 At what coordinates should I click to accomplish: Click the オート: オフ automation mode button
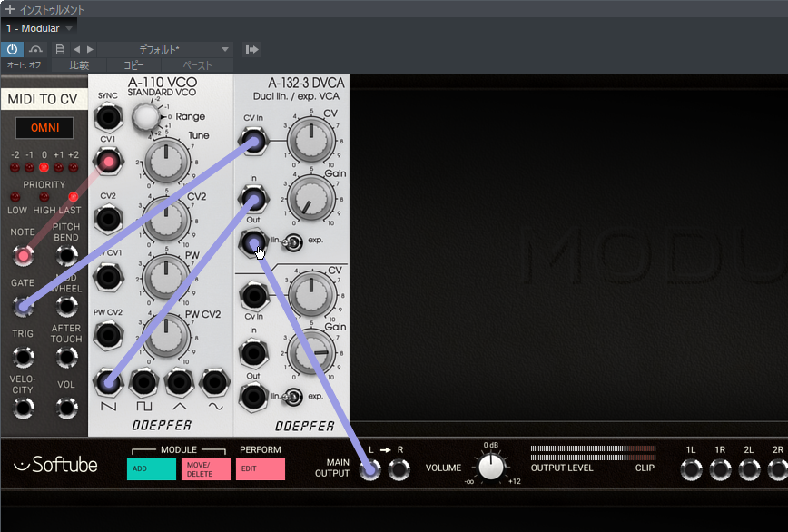coord(25,65)
